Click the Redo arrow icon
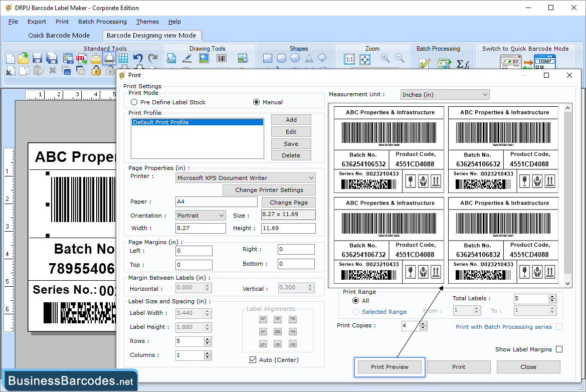Image resolution: width=586 pixels, height=392 pixels. click(152, 59)
